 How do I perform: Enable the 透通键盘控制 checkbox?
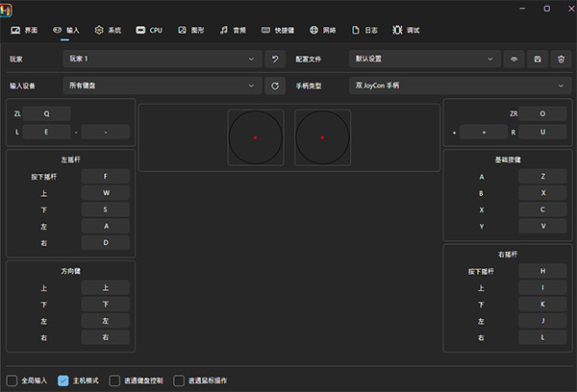tap(115, 380)
